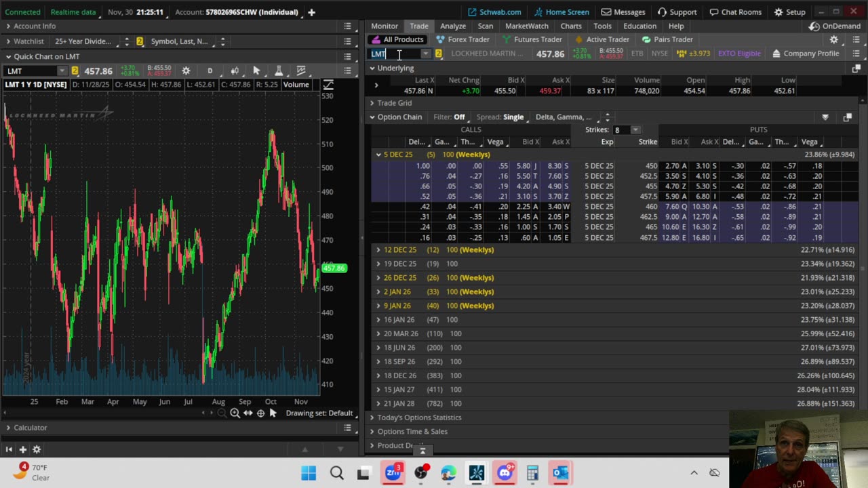Launch OnDemand mode
The height and width of the screenshot is (488, 868).
click(x=835, y=26)
